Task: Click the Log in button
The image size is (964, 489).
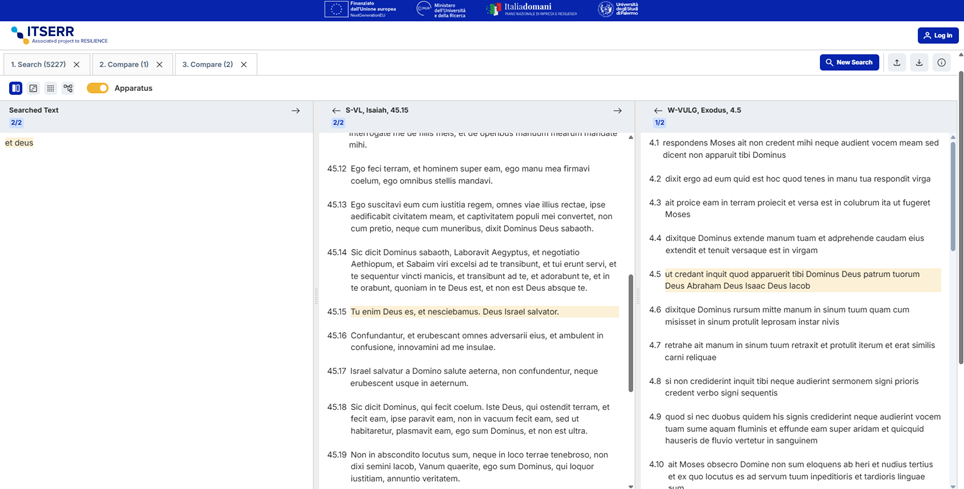Action: (x=938, y=35)
